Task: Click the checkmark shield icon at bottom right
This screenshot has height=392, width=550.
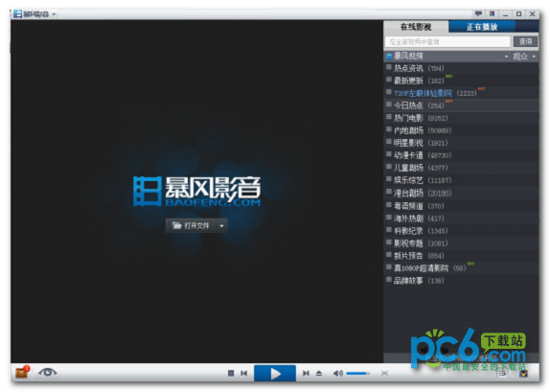Action: 524,374
